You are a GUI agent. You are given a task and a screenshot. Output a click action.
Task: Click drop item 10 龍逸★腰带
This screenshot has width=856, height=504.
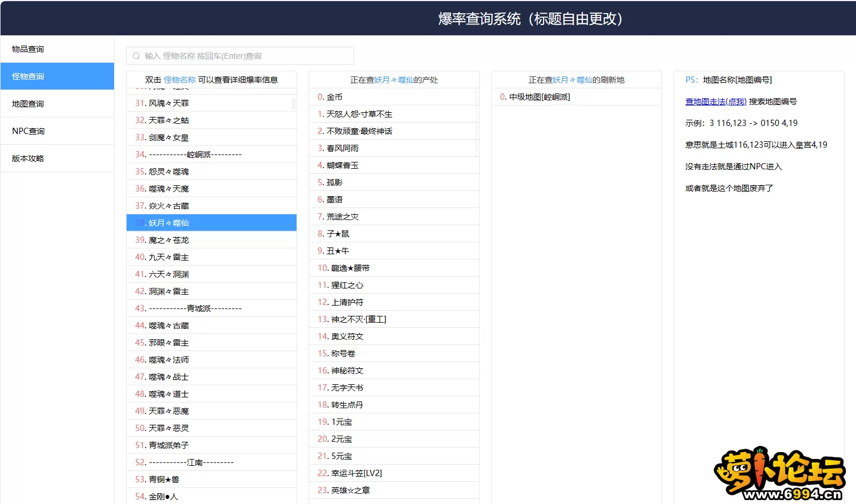pyautogui.click(x=394, y=268)
